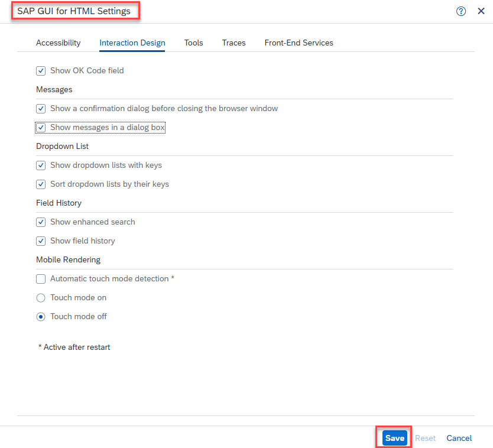Toggle confirmation dialog before closing browser checkbox
493x448 pixels.
pyautogui.click(x=41, y=109)
